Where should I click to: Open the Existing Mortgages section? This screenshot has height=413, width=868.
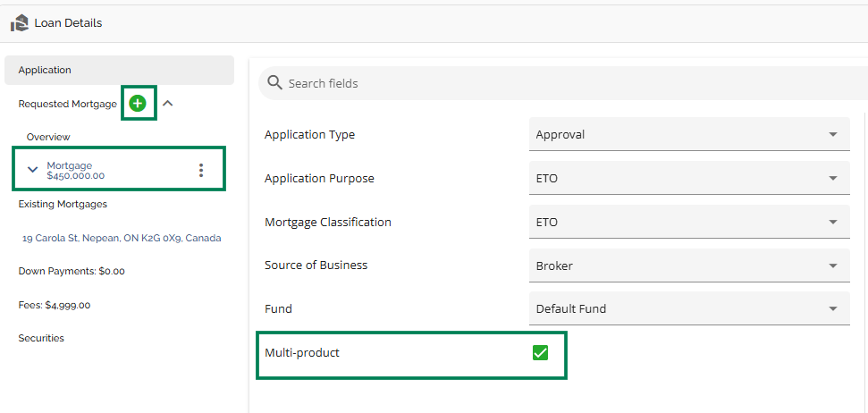point(63,205)
